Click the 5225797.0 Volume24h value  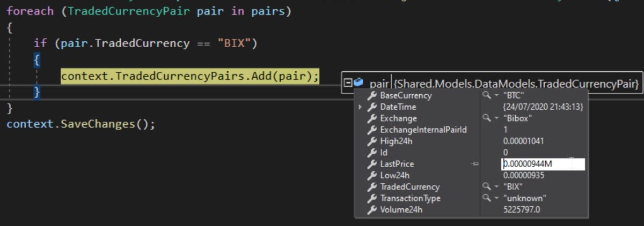[x=522, y=210]
